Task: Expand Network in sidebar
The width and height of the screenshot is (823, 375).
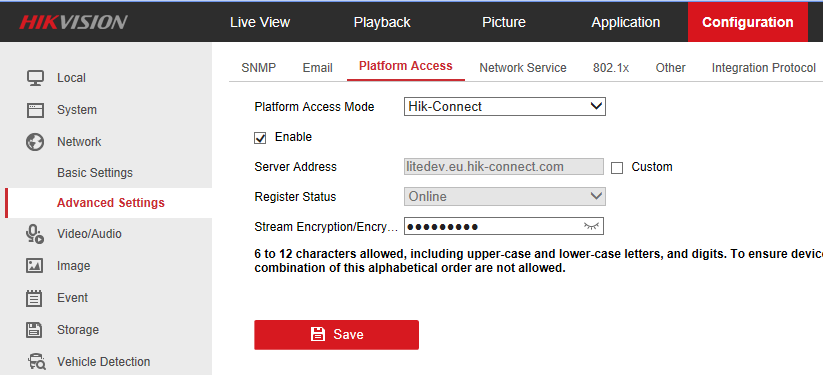Action: (79, 142)
